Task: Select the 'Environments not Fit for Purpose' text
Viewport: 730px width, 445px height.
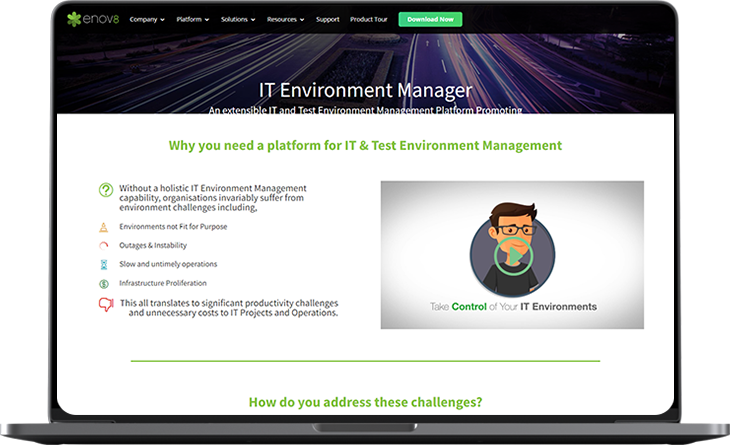Action: 173,227
